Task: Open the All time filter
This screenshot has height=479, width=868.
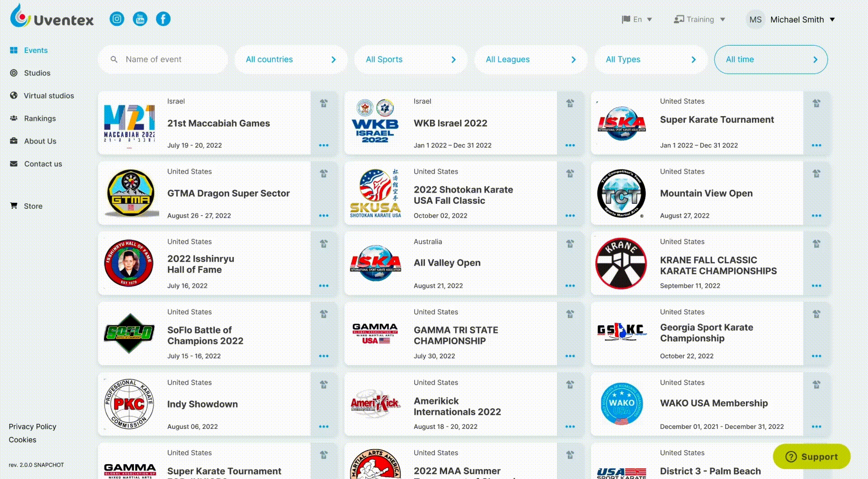Action: [x=771, y=59]
